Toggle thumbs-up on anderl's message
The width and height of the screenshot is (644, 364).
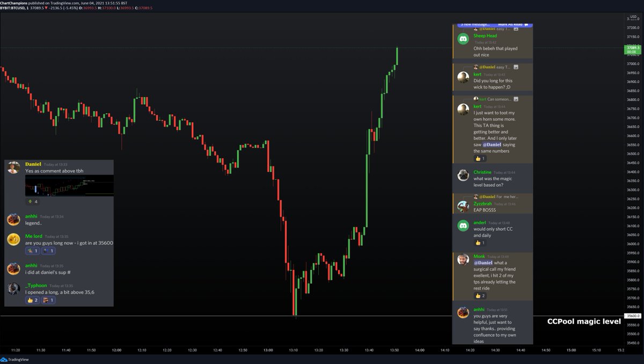coord(480,243)
